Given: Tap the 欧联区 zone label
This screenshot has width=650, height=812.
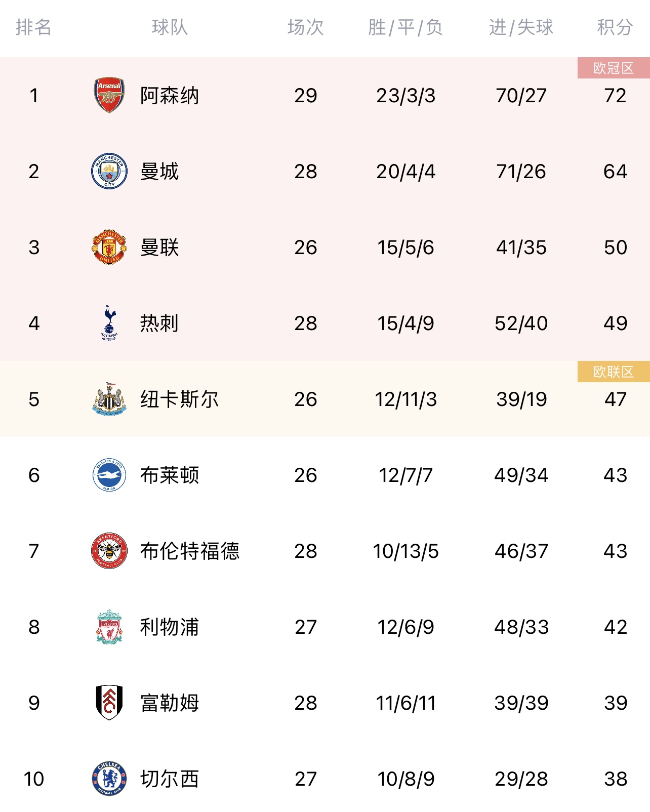Looking at the screenshot, I should point(614,372).
